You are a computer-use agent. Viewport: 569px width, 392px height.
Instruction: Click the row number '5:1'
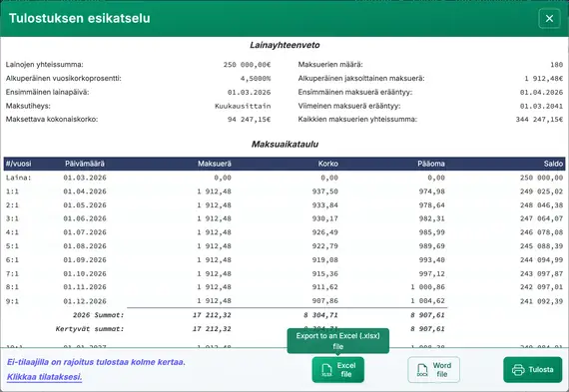click(x=12, y=246)
